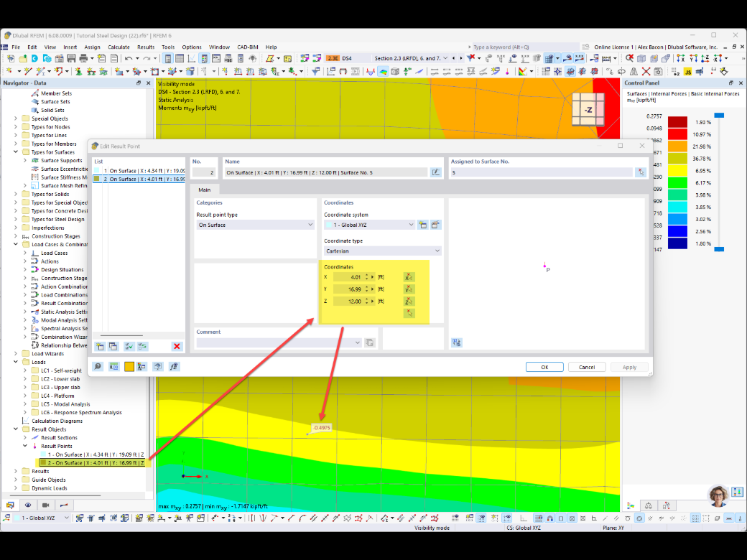The height and width of the screenshot is (560, 747).
Task: Toggle the eye display tab in Navigator footer
Action: pos(27,505)
